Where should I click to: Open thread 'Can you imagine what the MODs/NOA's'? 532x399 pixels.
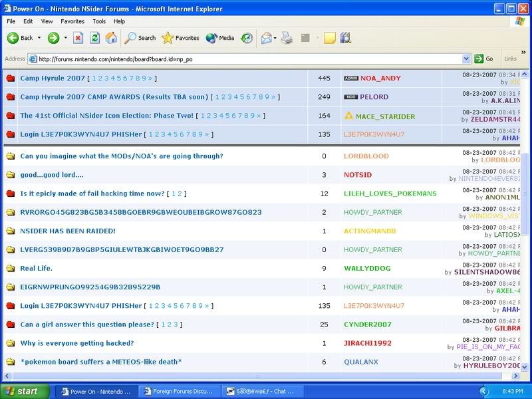pos(122,156)
